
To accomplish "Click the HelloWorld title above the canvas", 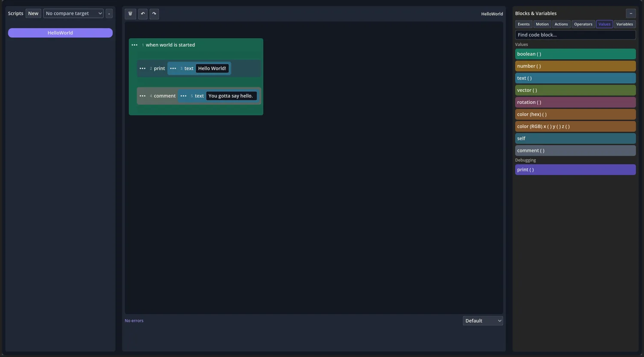I will click(492, 14).
